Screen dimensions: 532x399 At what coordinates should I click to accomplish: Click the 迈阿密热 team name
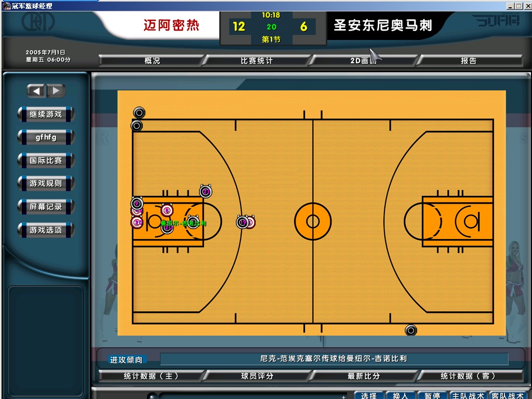(171, 25)
